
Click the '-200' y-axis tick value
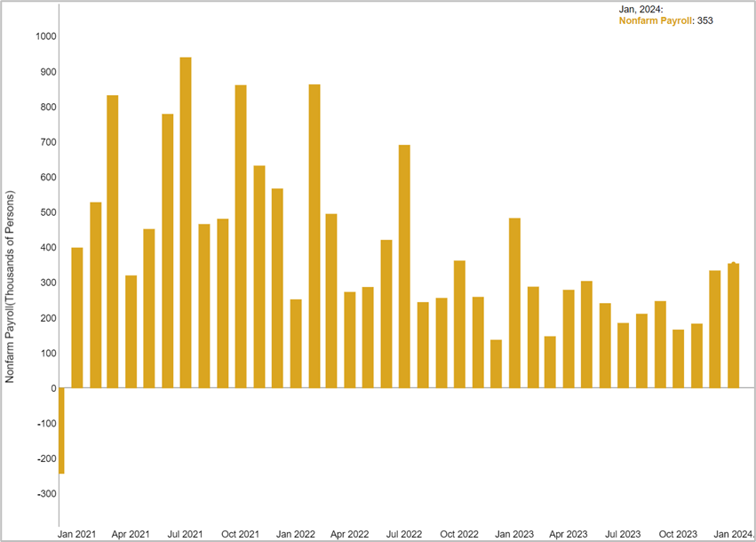[x=47, y=459]
